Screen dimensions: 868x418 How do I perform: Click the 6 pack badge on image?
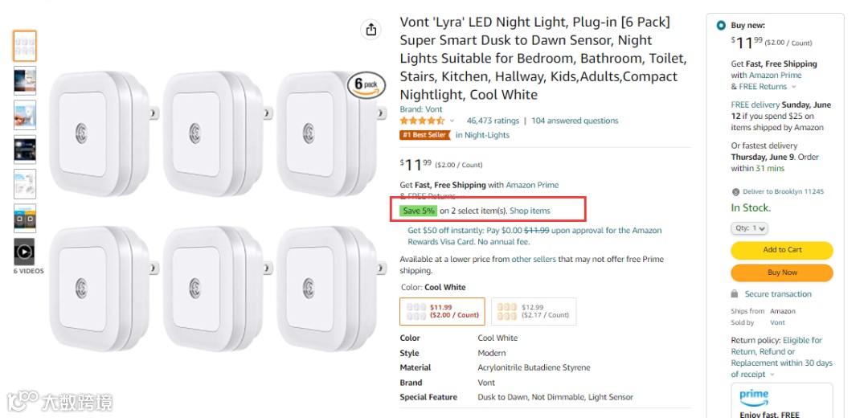(366, 84)
